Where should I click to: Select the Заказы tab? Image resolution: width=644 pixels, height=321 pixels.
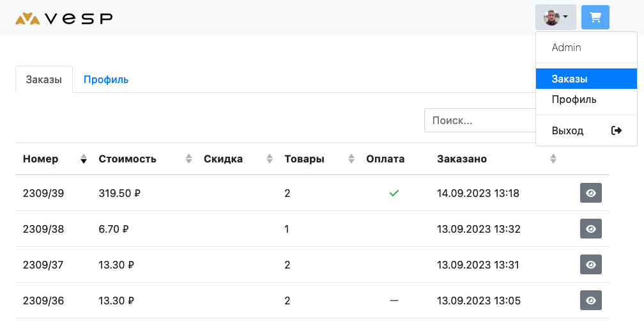click(44, 79)
